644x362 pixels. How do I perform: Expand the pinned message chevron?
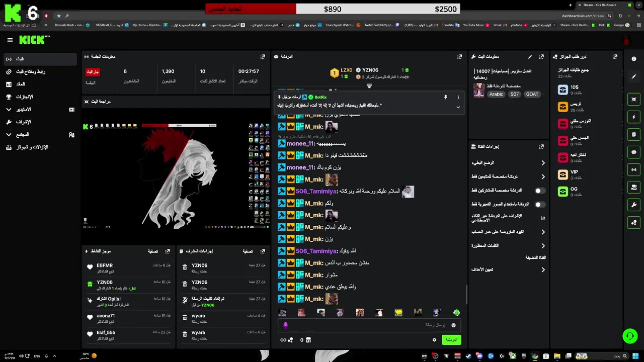[458, 107]
